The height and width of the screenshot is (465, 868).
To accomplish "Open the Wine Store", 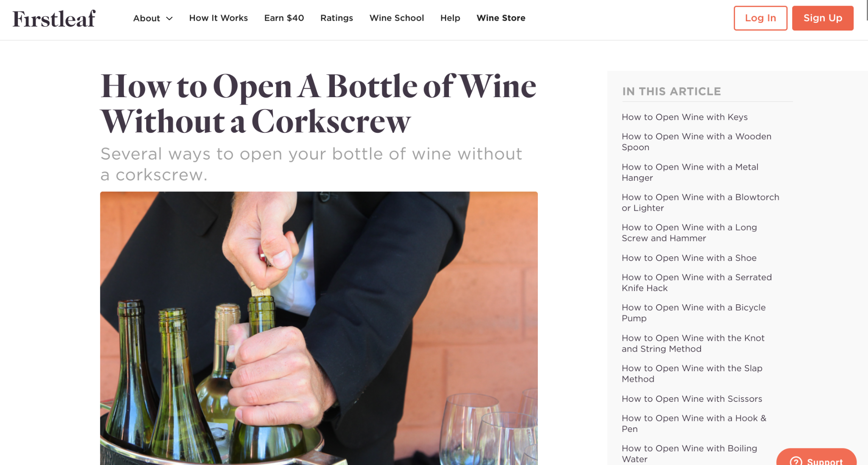I will (501, 18).
